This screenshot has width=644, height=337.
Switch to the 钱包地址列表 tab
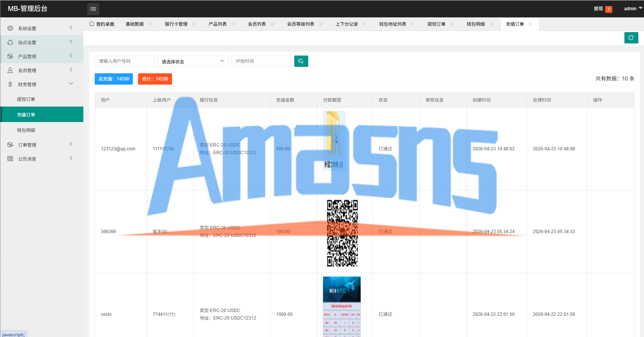point(393,24)
